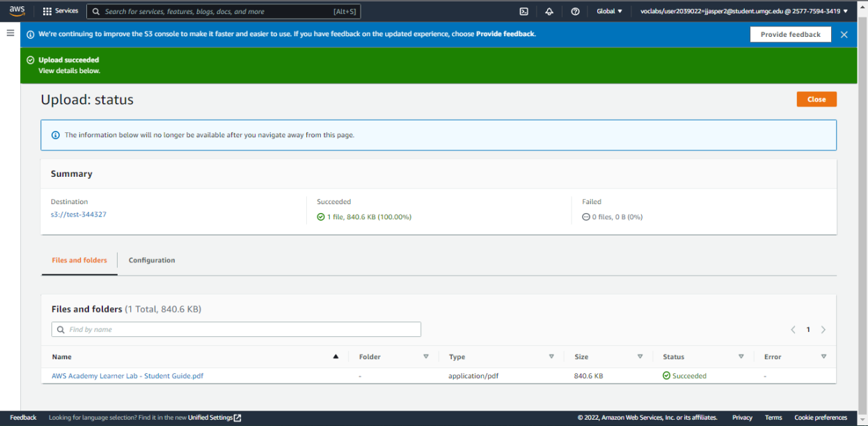Switch to the Configuration tab
This screenshot has height=426, width=868.
click(152, 260)
